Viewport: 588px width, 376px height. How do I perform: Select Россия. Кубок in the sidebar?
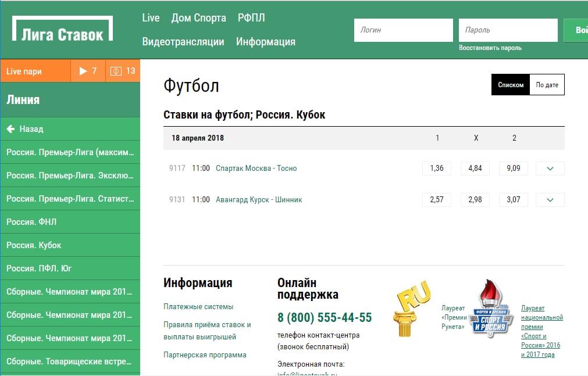pyautogui.click(x=34, y=245)
